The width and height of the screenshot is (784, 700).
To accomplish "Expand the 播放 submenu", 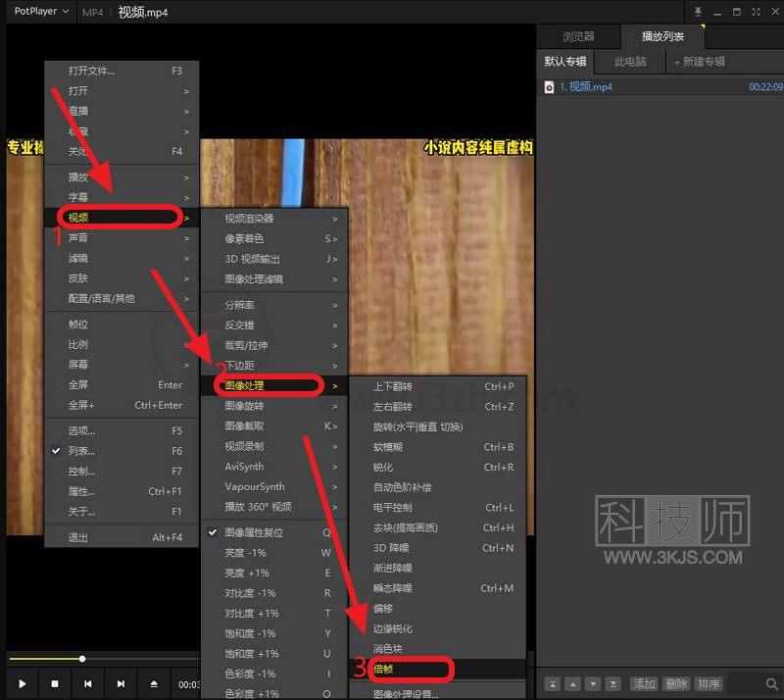I will point(122,177).
